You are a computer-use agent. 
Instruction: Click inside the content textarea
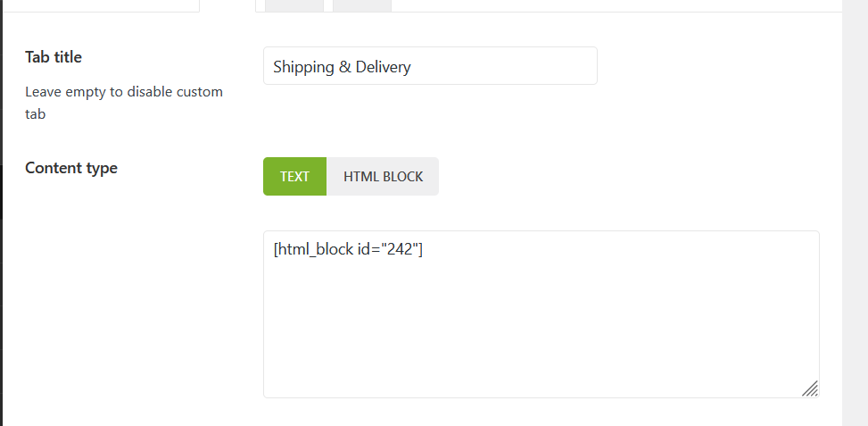[541, 313]
